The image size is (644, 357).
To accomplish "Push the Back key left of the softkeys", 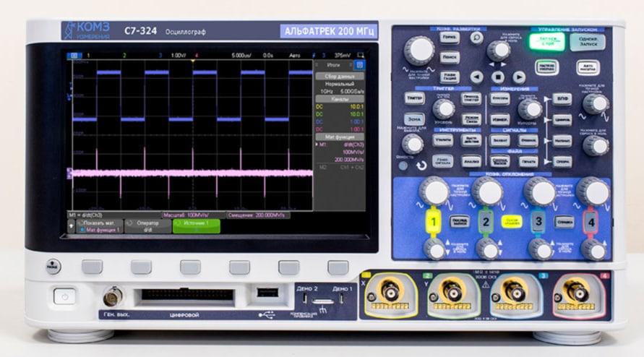I will (53, 267).
